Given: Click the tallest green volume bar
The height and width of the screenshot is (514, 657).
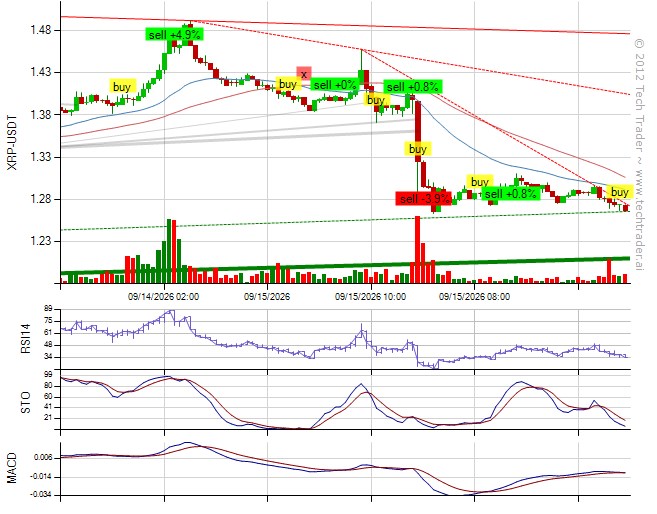Looking at the screenshot, I should coord(169,251).
